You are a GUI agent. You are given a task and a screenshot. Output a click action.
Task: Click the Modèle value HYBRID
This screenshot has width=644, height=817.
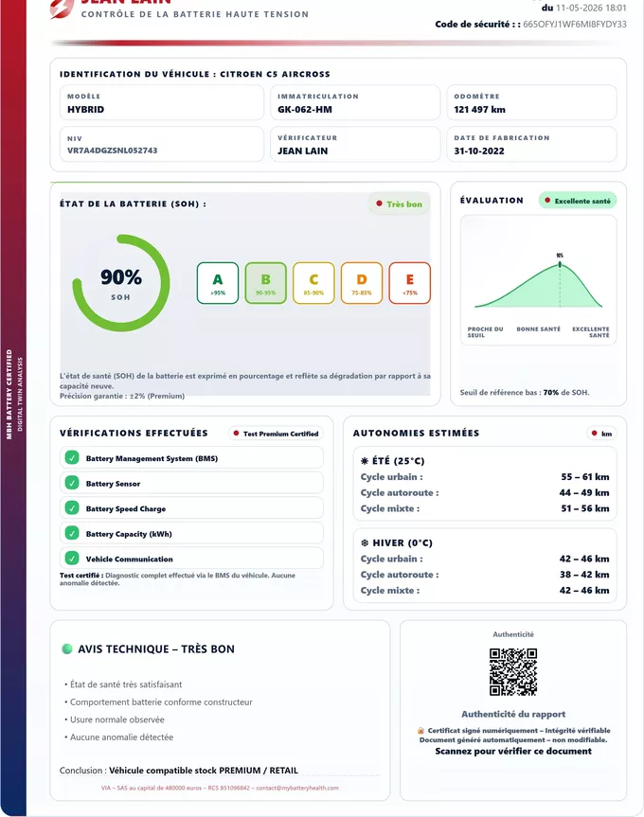coord(85,110)
